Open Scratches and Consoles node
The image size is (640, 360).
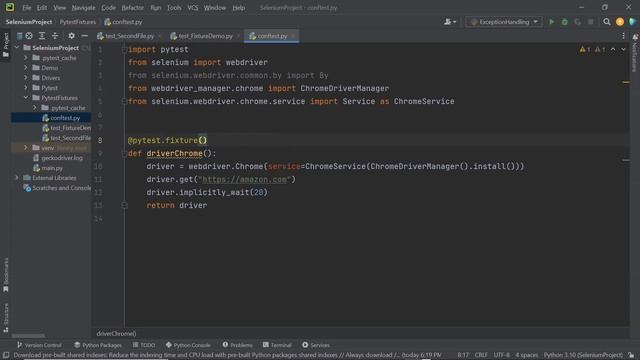tap(57, 188)
